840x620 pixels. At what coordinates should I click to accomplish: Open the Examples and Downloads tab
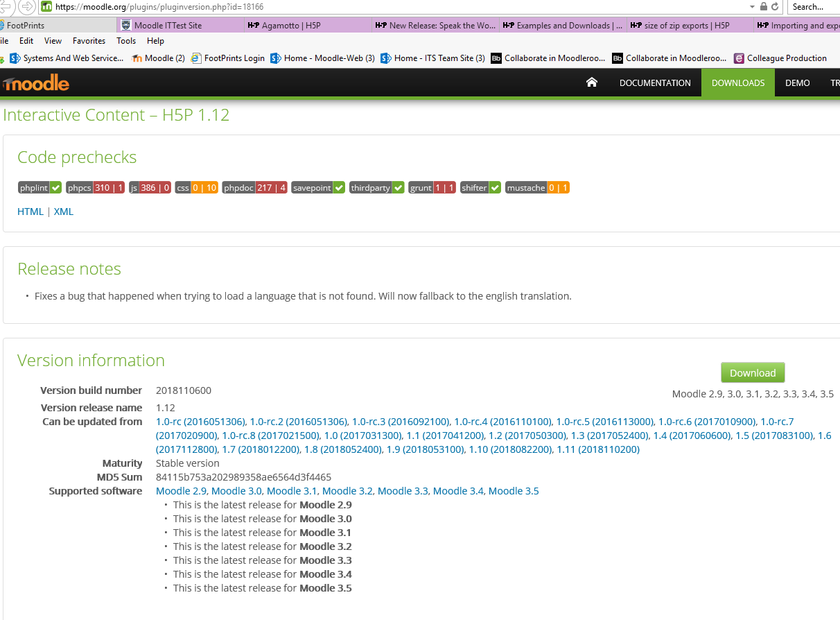click(562, 26)
